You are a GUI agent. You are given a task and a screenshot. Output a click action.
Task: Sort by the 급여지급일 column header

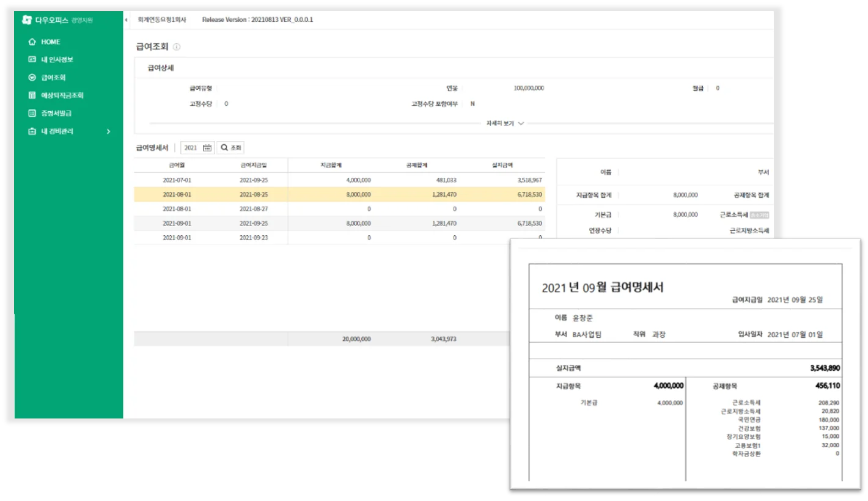pyautogui.click(x=254, y=165)
